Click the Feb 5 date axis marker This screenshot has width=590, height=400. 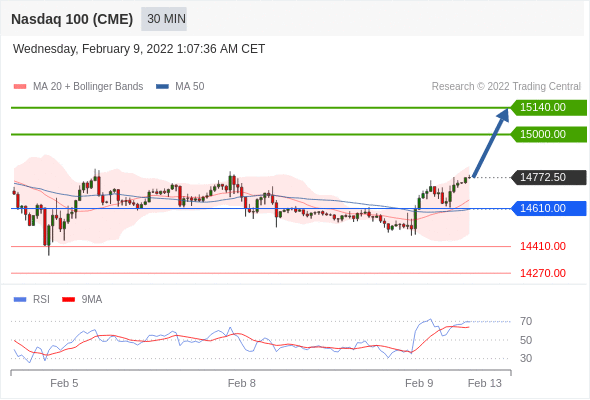[64, 383]
